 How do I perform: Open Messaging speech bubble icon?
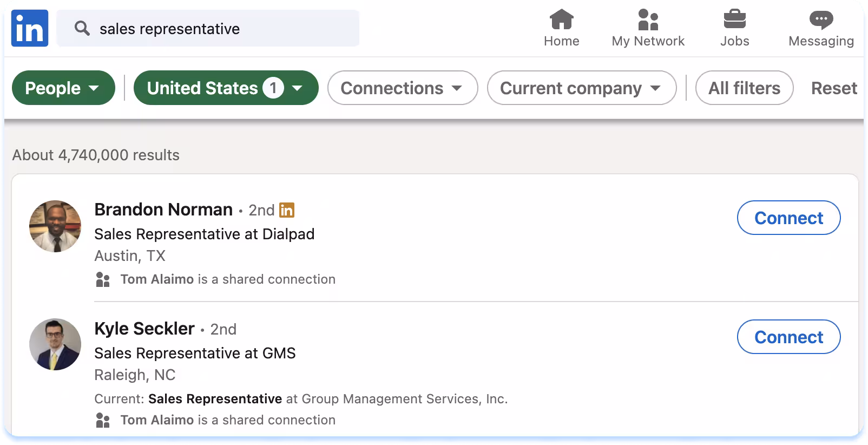click(x=821, y=20)
